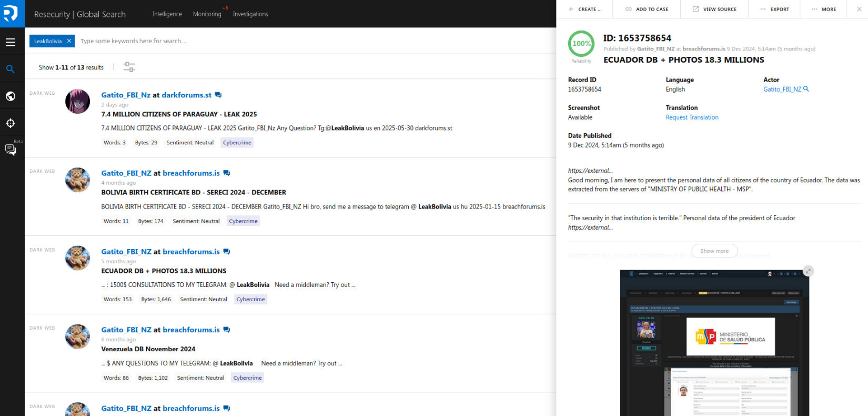Click chat icon on Venezuela DB result
Image resolution: width=868 pixels, height=416 pixels.
click(x=227, y=330)
